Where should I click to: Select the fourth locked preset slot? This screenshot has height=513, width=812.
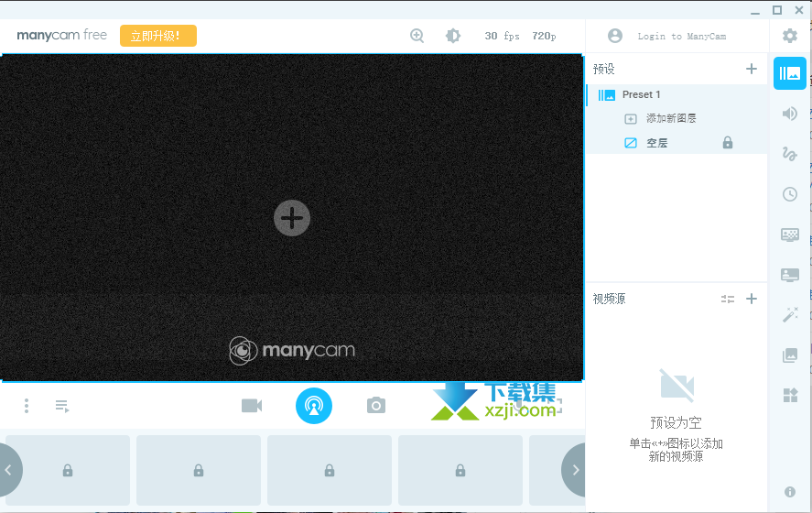click(460, 470)
